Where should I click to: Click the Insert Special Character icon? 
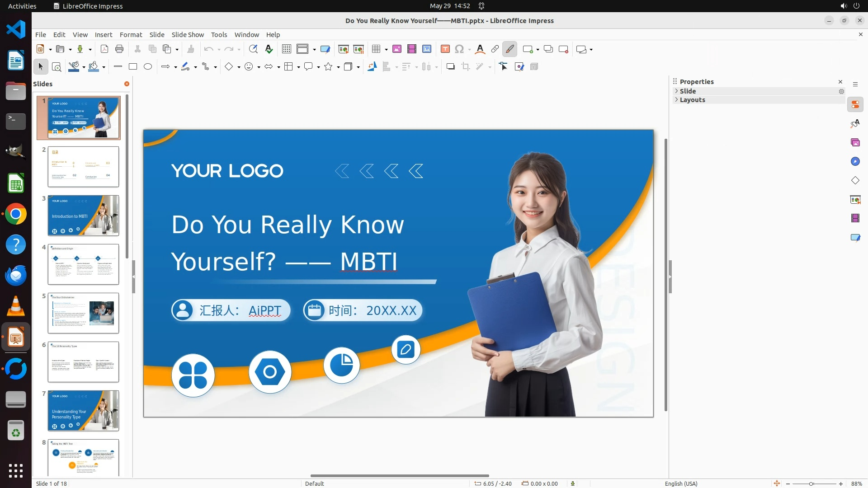[459, 49]
